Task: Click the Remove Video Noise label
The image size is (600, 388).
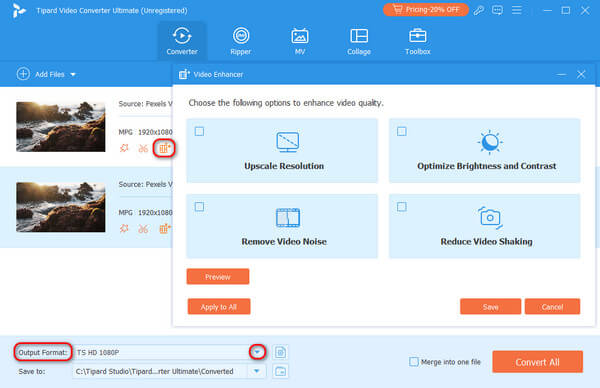Action: [x=284, y=241]
